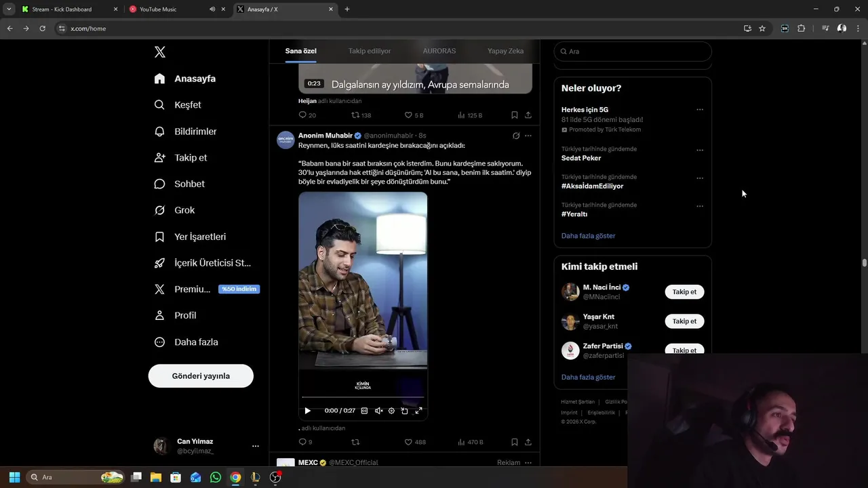The height and width of the screenshot is (488, 868).
Task: Enable picture-in-picture for the video
Action: point(405,411)
